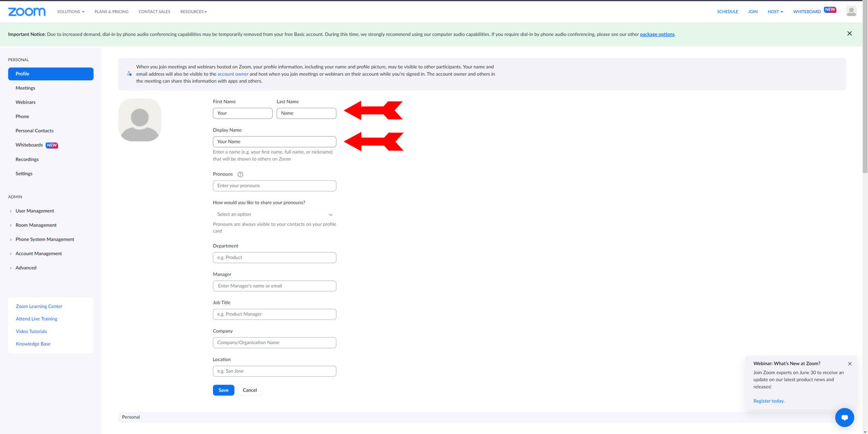Screen dimensions: 868x434
Task: Focus the Last Name field
Action: click(307, 113)
